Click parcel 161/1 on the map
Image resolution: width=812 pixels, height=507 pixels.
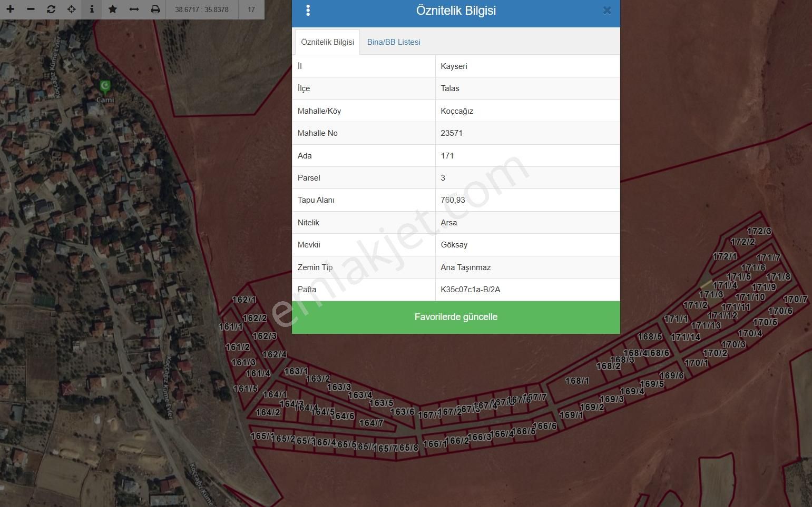tap(231, 326)
